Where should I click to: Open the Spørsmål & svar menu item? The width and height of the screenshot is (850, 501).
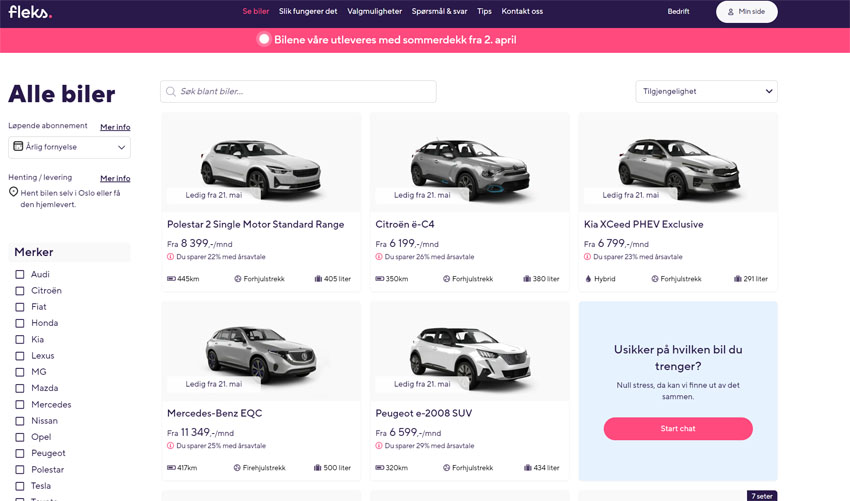pos(439,12)
